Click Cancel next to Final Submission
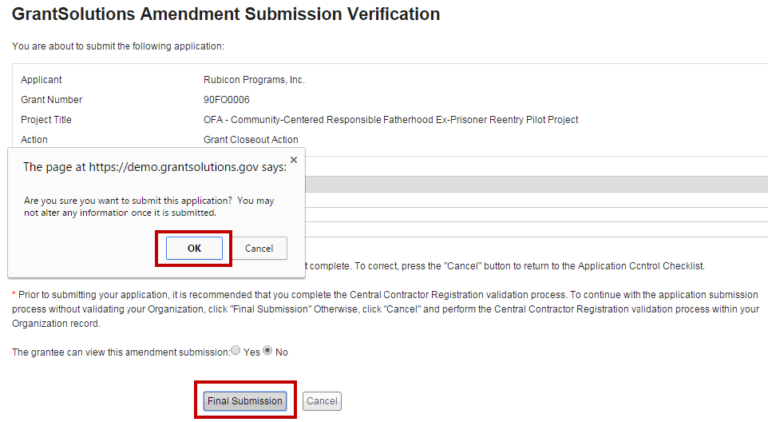This screenshot has width=768, height=422. (x=322, y=401)
